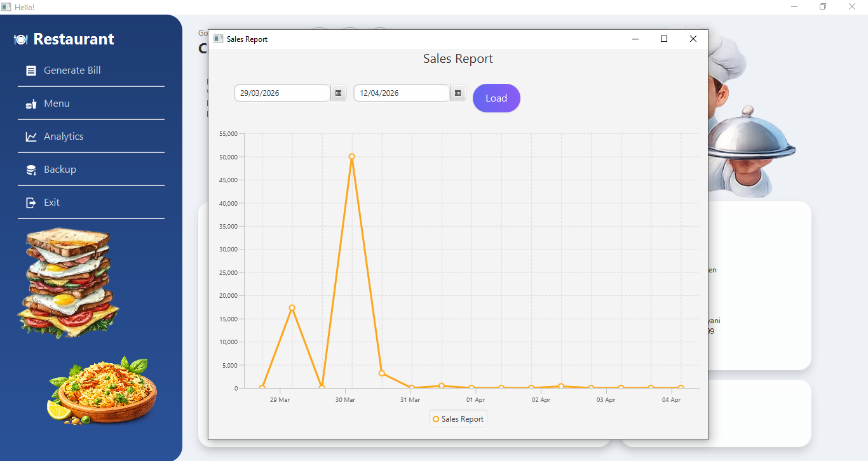Click the 55,000 y-axis label
The image size is (868, 461).
pyautogui.click(x=227, y=134)
